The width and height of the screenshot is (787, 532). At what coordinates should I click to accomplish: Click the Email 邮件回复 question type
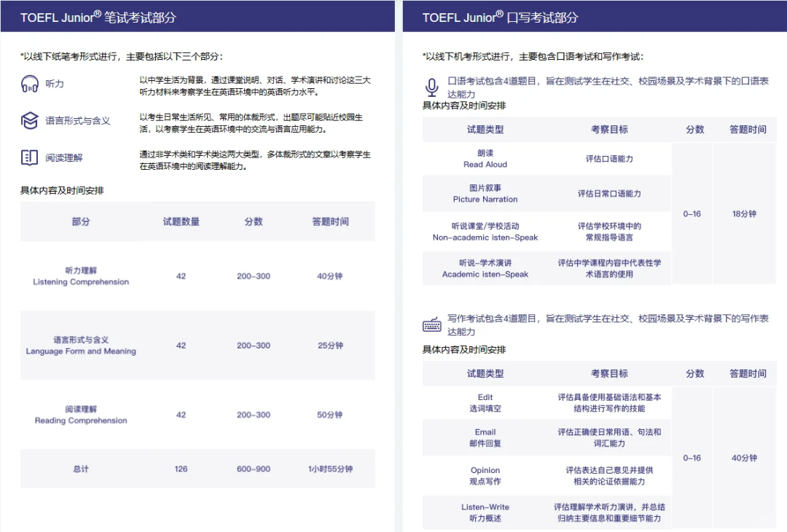(x=485, y=438)
